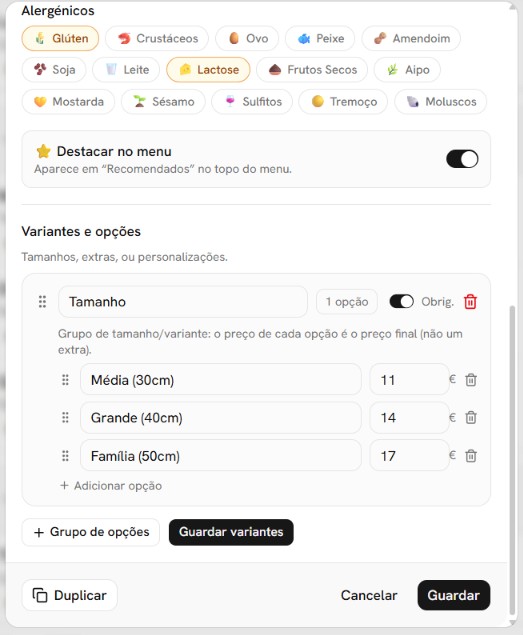Grab the drag handle beside Grande (40cm)

[65, 418]
